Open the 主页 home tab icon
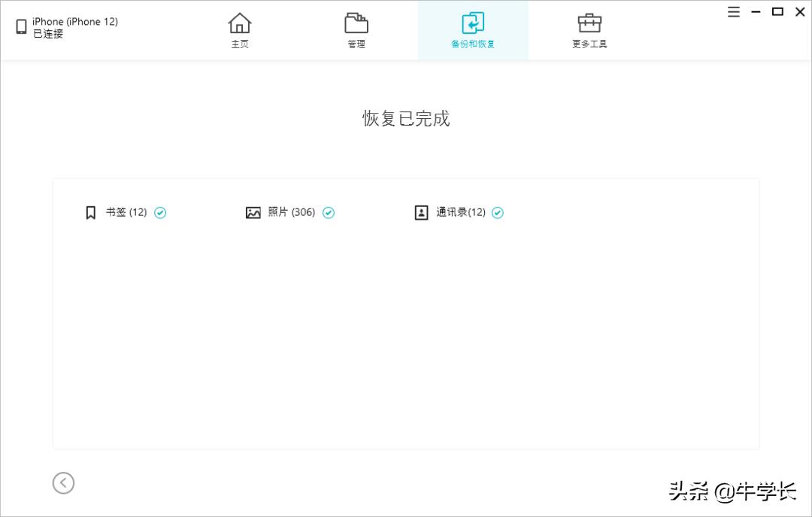This screenshot has width=812, height=517. point(240,23)
